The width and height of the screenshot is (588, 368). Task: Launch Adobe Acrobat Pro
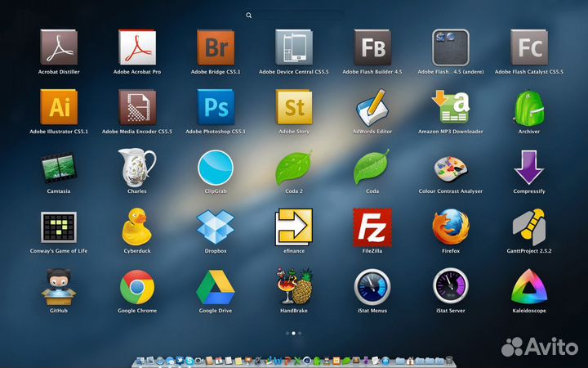pos(137,47)
